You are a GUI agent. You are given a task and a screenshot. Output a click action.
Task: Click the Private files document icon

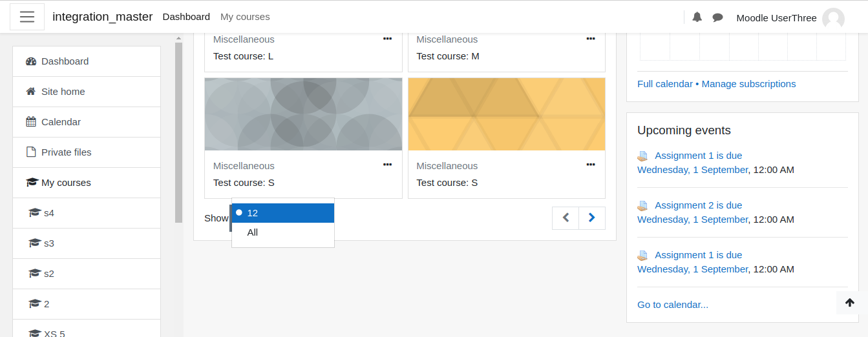(31, 152)
